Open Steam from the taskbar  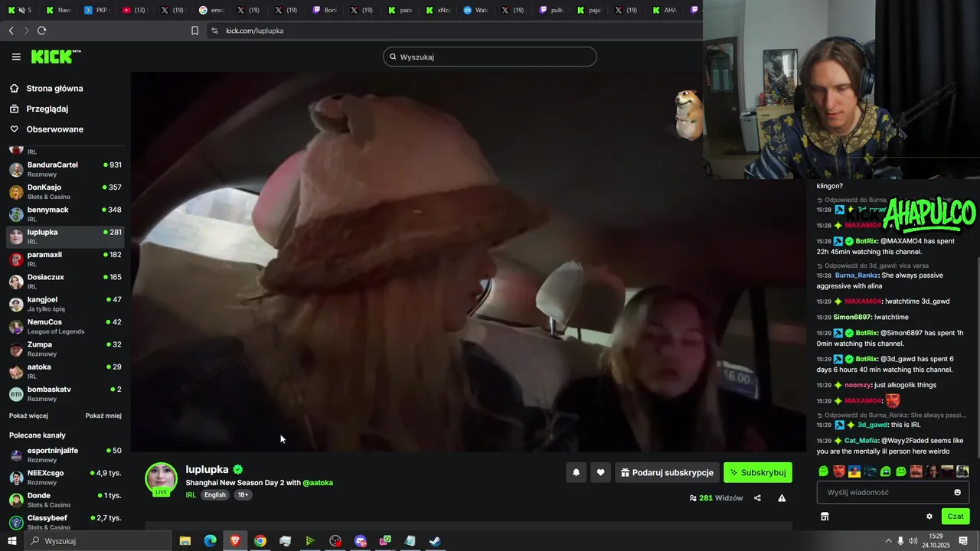tap(435, 541)
